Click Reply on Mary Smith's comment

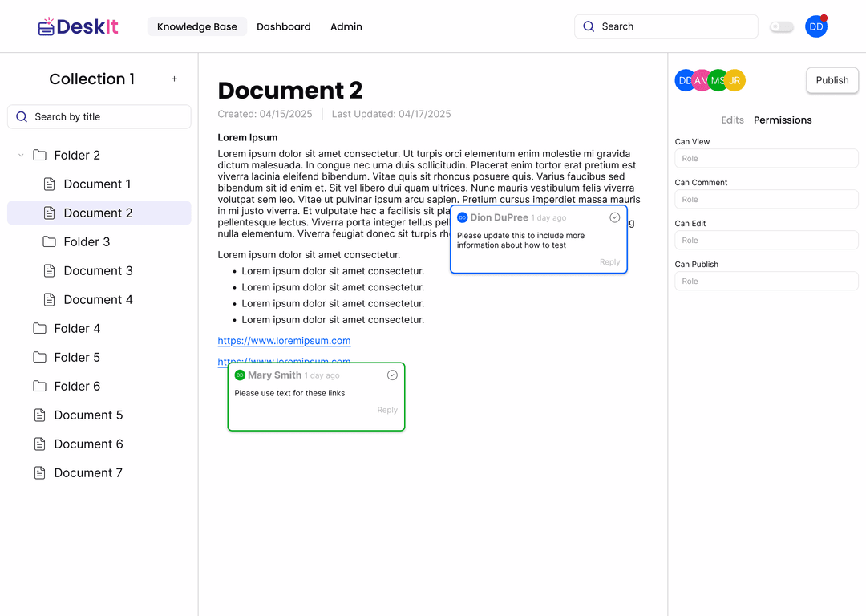[x=387, y=410]
